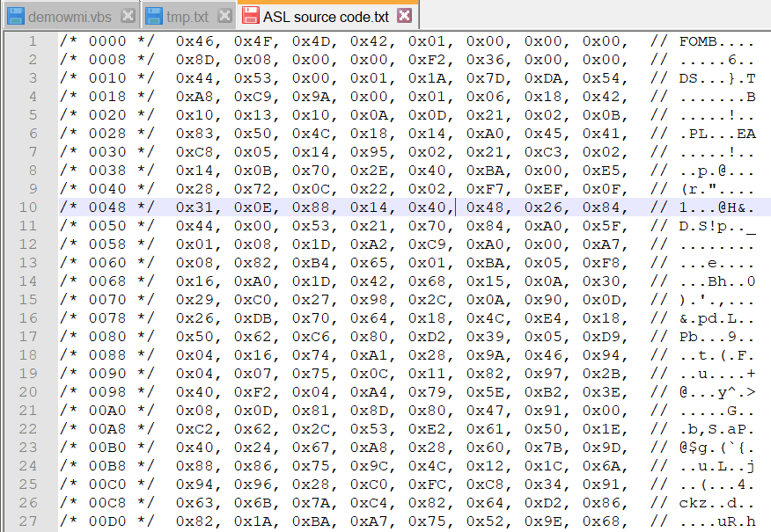The width and height of the screenshot is (771, 532).
Task: Click byte 0xF2 on line 2
Action: [x=427, y=60]
